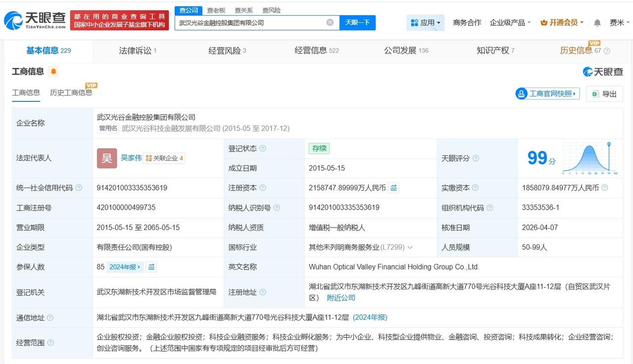
Task: Click the English name Wuhan Optical Valley text
Action: 394,267
